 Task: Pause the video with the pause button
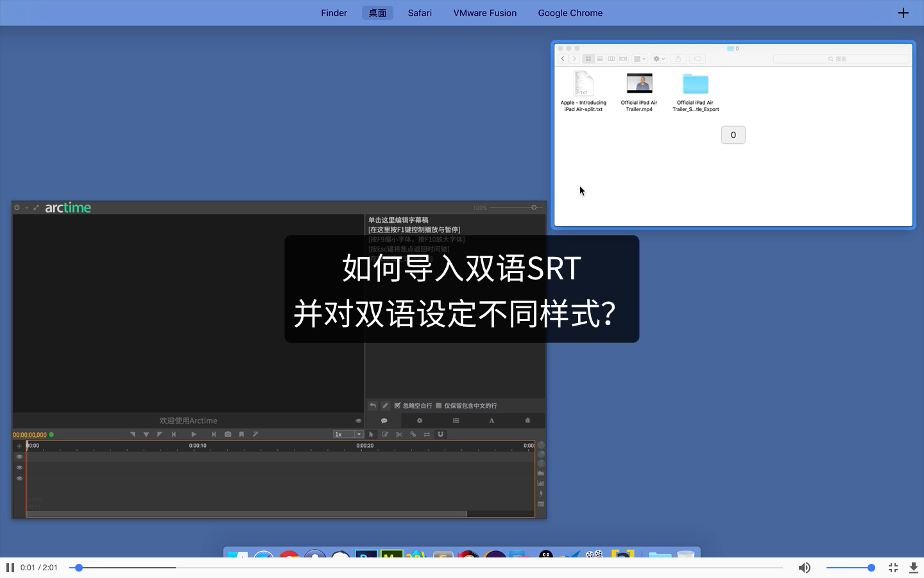[x=10, y=568]
